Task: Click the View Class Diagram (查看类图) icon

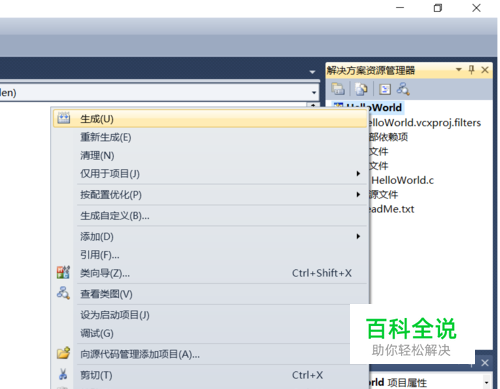Action: pyautogui.click(x=63, y=293)
